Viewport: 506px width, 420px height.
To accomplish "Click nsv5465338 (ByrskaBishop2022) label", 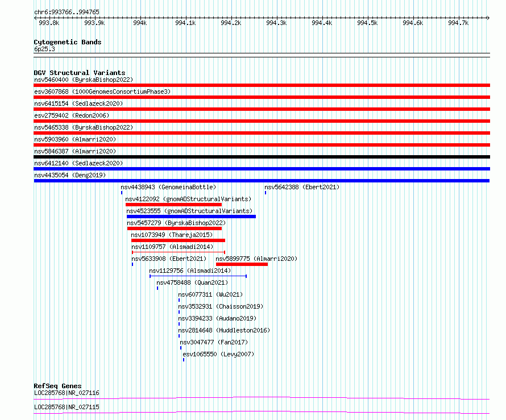I will tap(84, 127).
